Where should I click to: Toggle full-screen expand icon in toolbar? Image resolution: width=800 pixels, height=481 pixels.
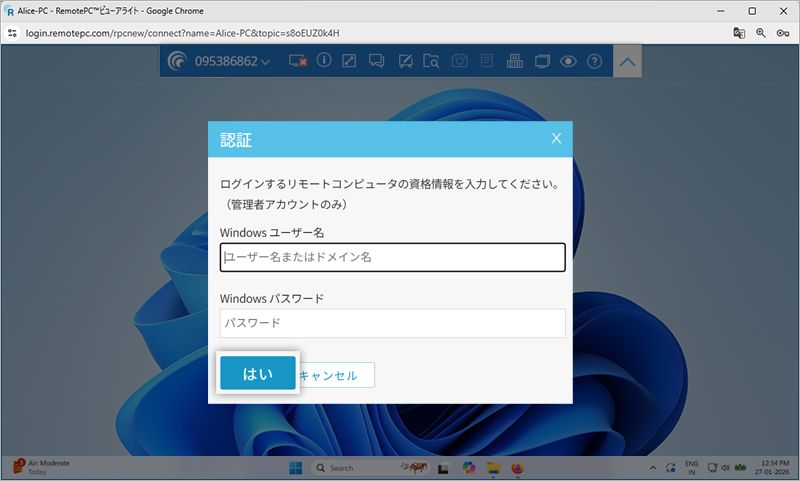click(349, 61)
